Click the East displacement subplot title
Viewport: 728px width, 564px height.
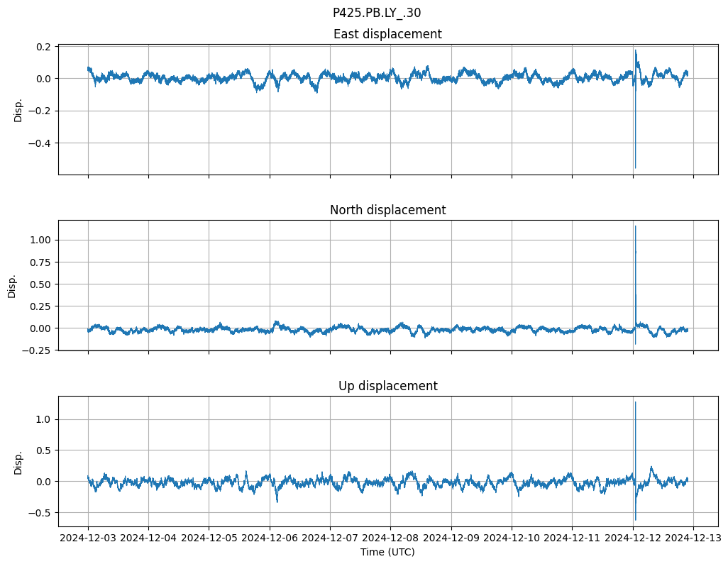387,34
